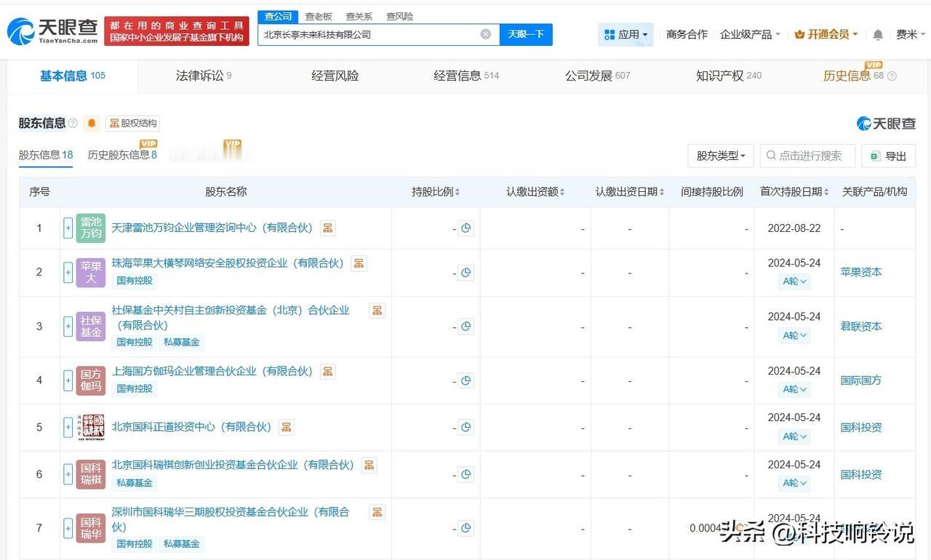The height and width of the screenshot is (560, 931).
Task: Expand A轮 tag in 苹果资本 row
Action: pyautogui.click(x=794, y=281)
